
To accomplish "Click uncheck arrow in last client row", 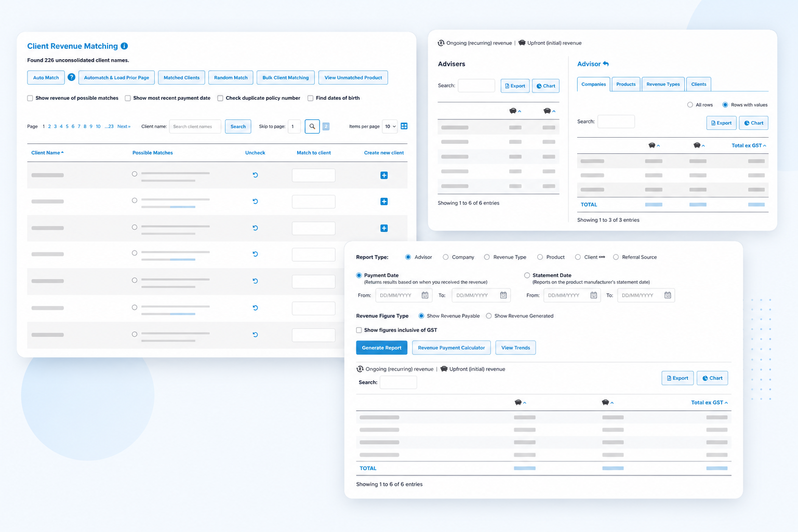I will [x=255, y=335].
